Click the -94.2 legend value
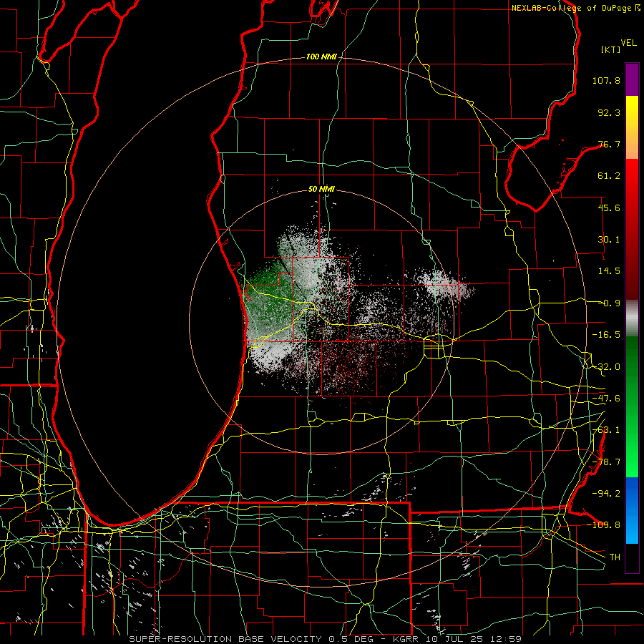Image resolution: width=644 pixels, height=644 pixels. [x=606, y=493]
